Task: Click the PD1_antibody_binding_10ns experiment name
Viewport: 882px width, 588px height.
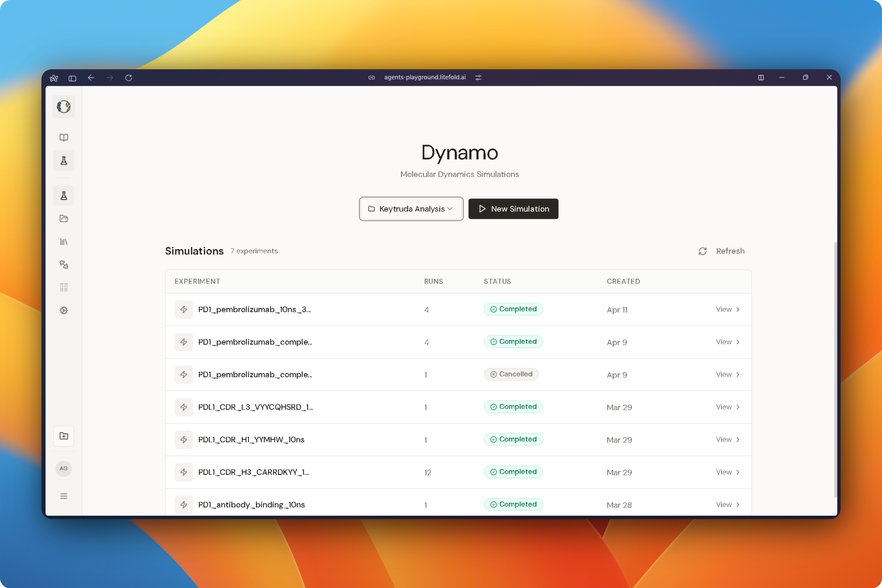Action: pos(251,505)
